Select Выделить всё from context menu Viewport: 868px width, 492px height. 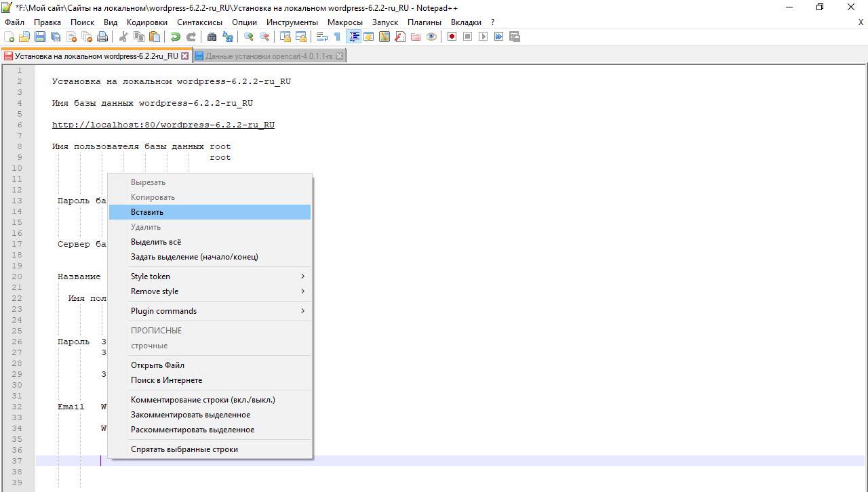pos(156,242)
